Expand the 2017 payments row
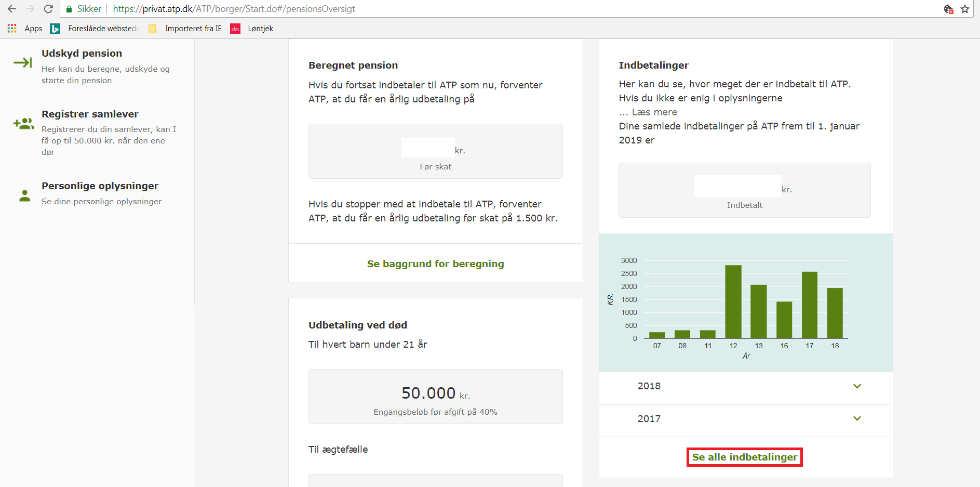This screenshot has width=980, height=487. click(857, 418)
